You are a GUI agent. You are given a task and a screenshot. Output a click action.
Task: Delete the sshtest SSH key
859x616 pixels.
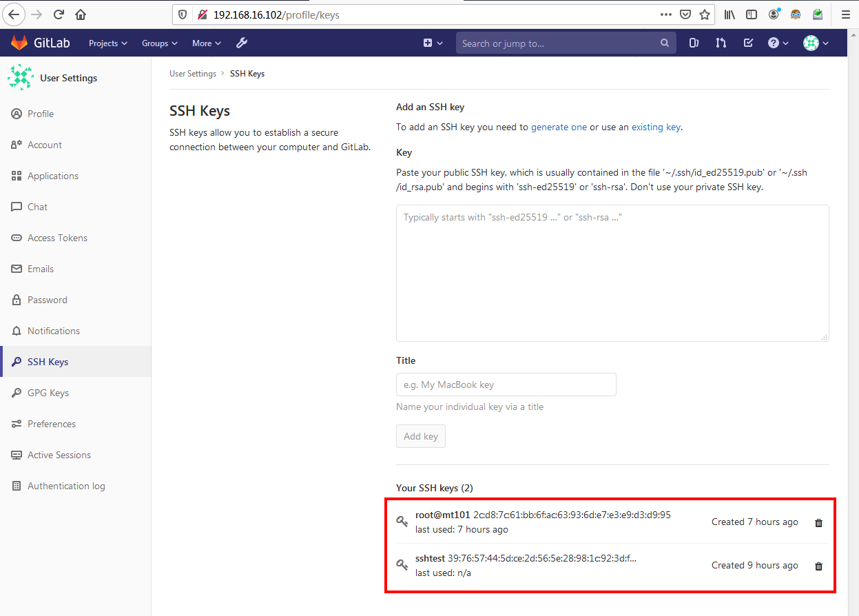(x=818, y=566)
